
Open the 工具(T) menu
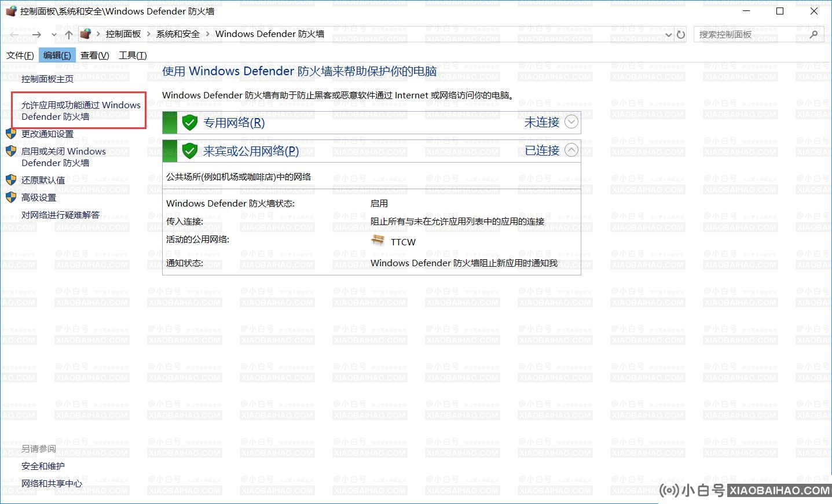[133, 55]
